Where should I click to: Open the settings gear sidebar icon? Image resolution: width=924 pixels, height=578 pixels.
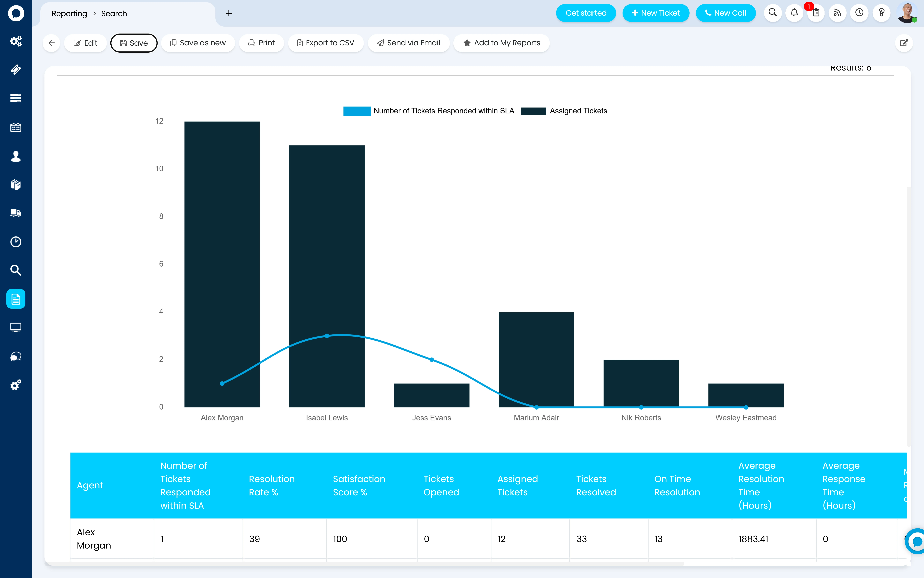click(x=16, y=385)
